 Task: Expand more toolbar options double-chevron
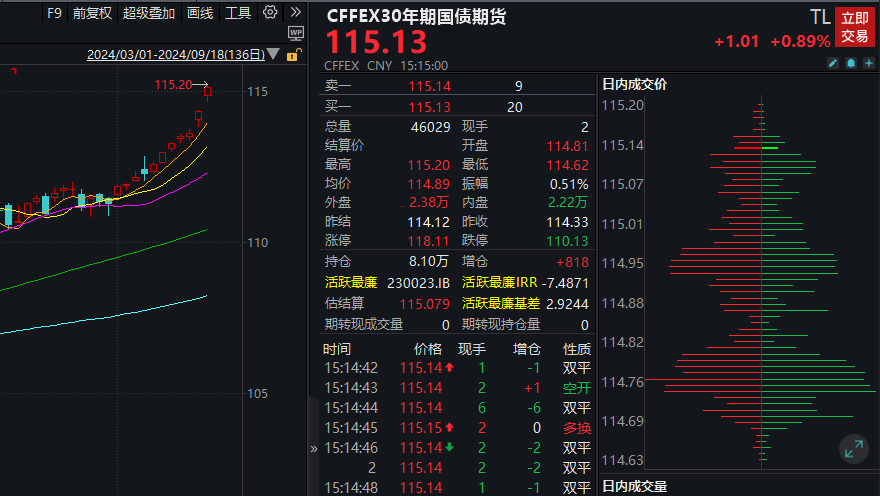(x=296, y=12)
